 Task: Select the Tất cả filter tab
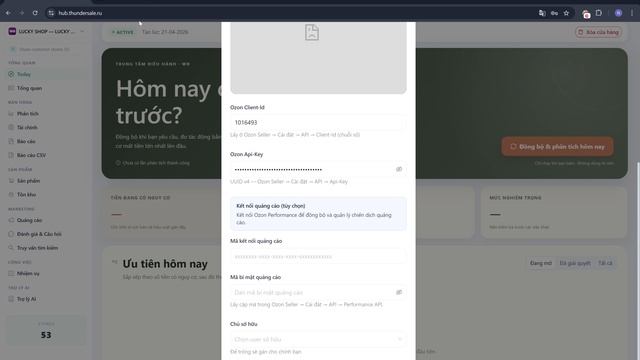[605, 263]
